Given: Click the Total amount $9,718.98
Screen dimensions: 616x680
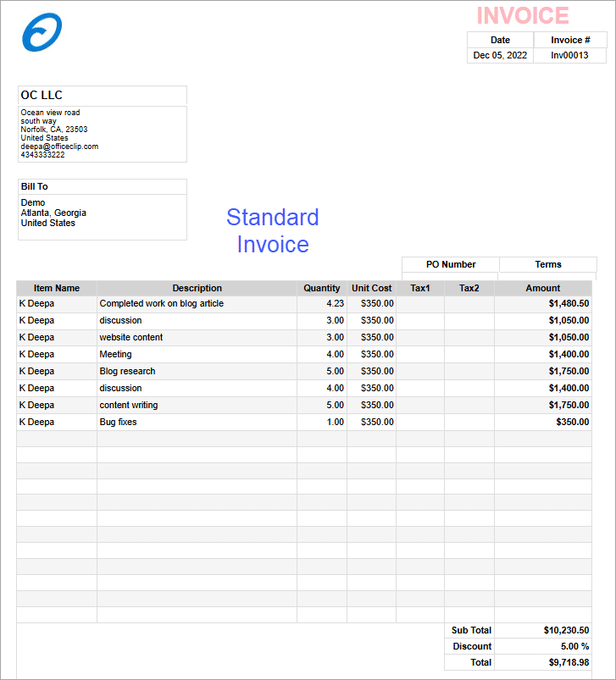Looking at the screenshot, I should click(567, 662).
